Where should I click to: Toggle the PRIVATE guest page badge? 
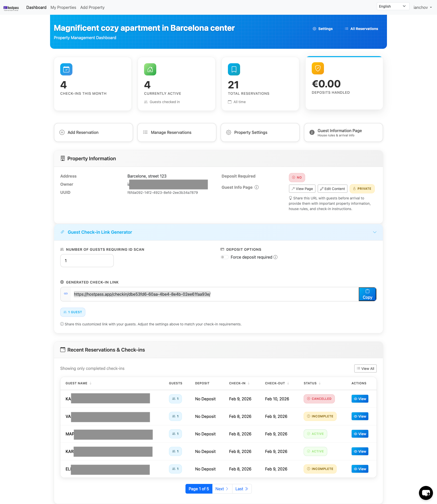362,189
